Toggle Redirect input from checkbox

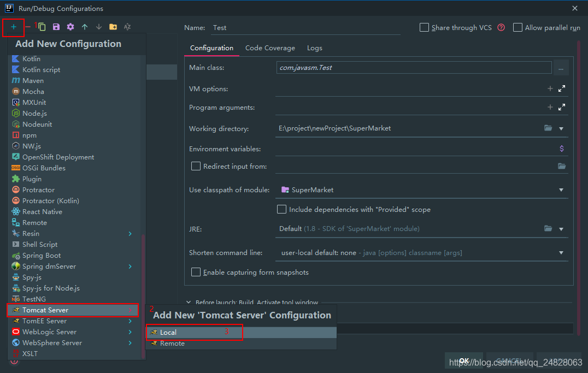(196, 166)
